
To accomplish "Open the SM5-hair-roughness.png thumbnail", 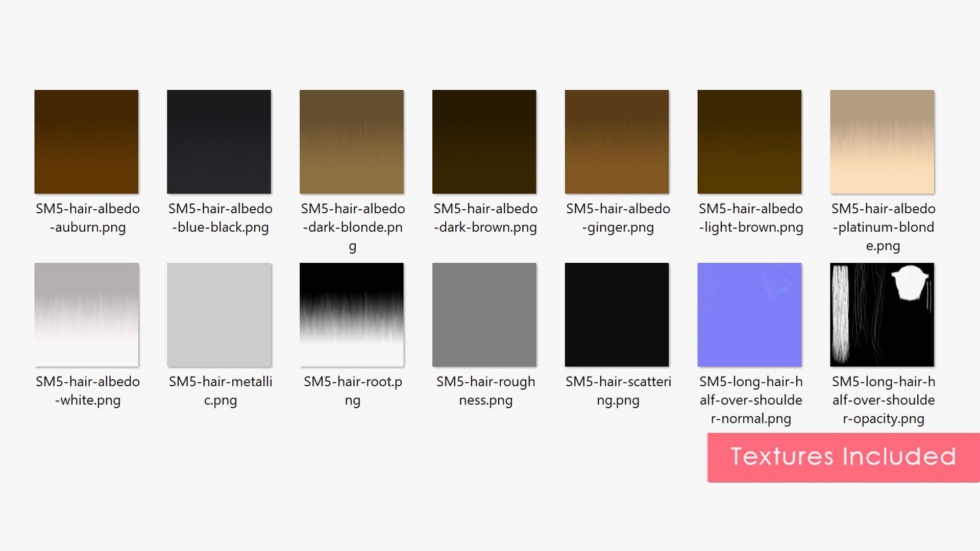I will (484, 315).
